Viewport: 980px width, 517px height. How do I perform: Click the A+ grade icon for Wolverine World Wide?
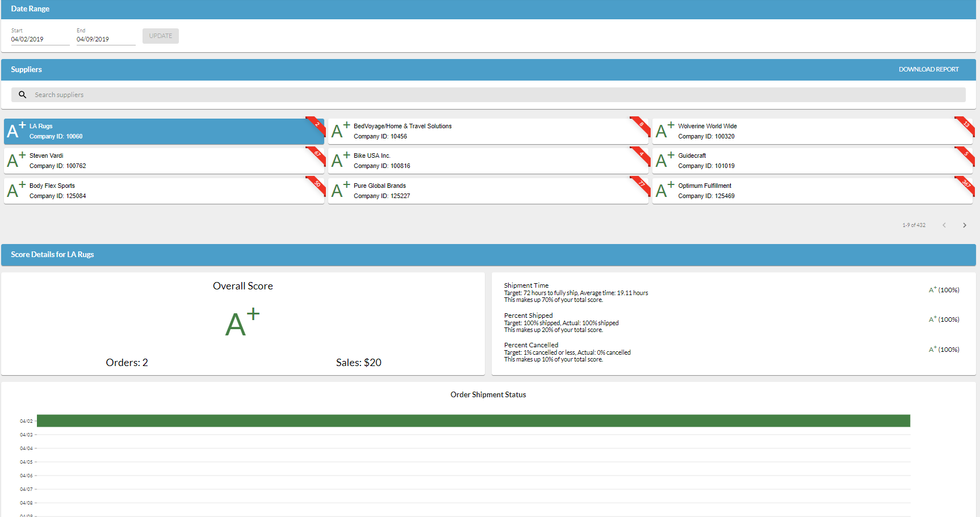coord(665,131)
